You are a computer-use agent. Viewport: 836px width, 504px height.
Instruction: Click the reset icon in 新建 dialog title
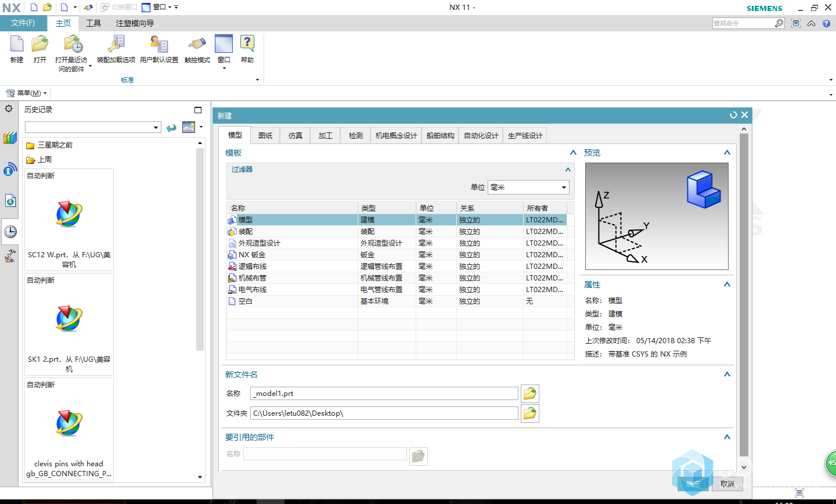point(733,115)
